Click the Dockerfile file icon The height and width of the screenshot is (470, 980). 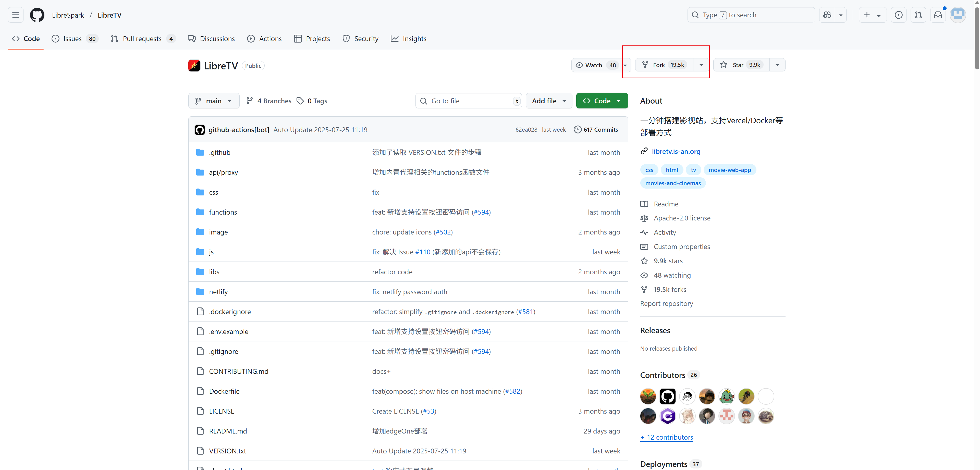200,391
